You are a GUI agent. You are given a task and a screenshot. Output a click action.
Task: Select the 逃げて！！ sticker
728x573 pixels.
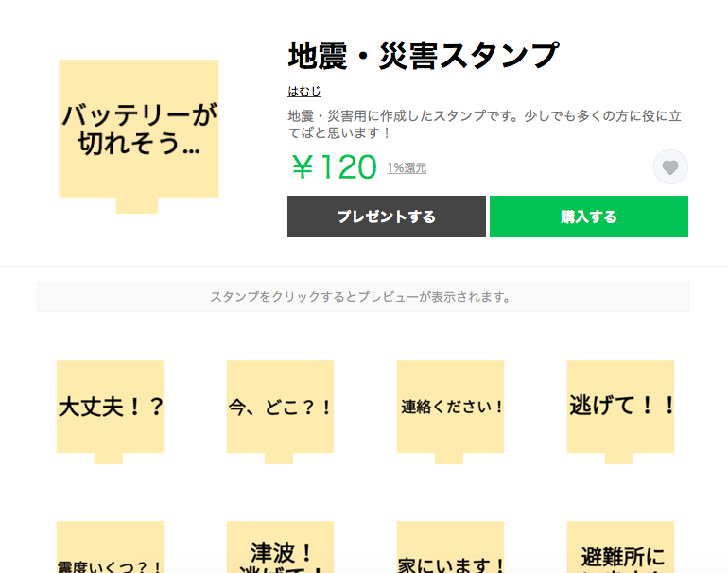click(x=620, y=407)
